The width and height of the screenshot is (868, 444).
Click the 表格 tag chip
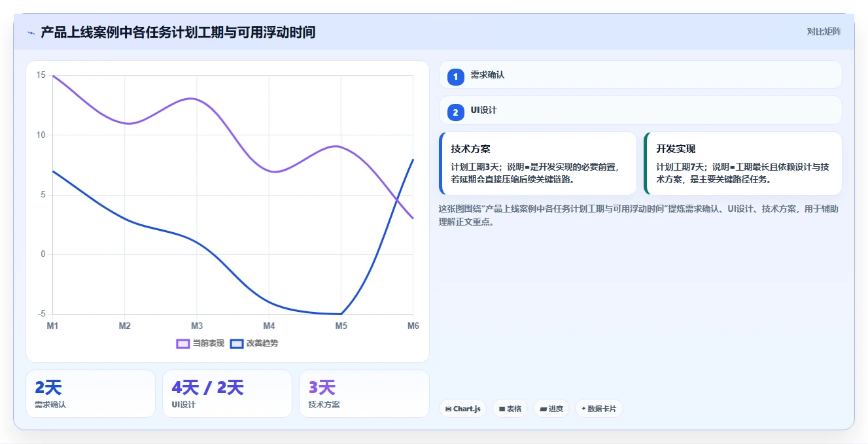click(510, 409)
